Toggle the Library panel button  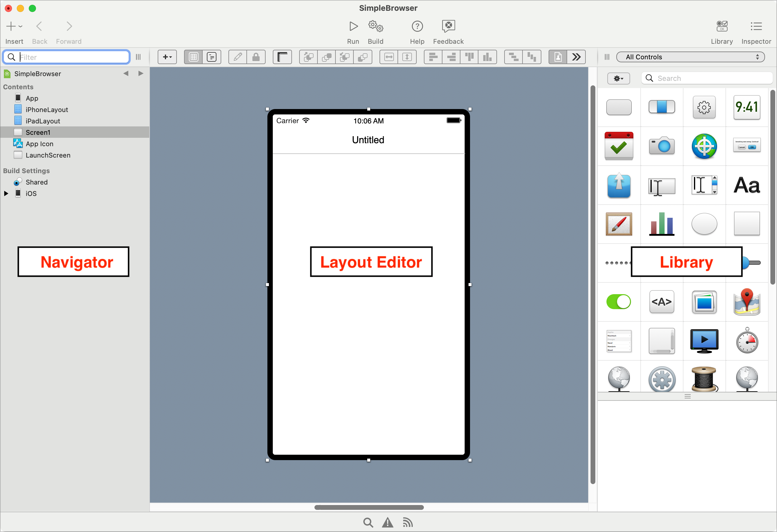tap(722, 26)
